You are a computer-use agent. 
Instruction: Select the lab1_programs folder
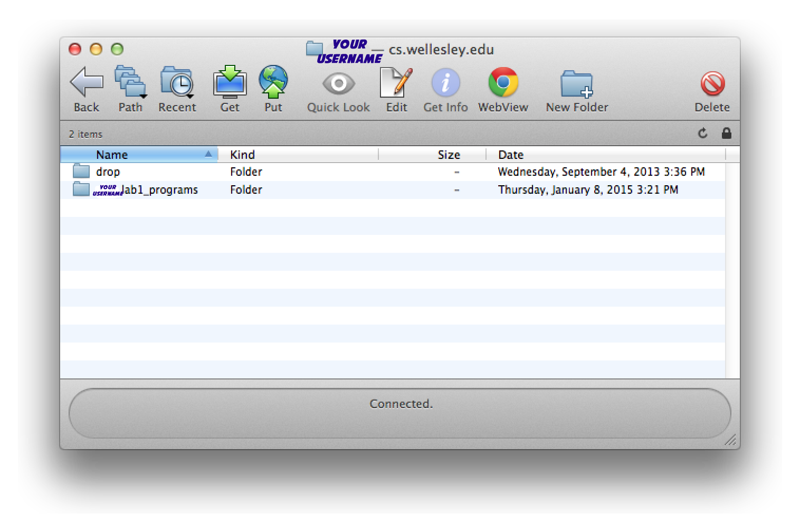(158, 190)
